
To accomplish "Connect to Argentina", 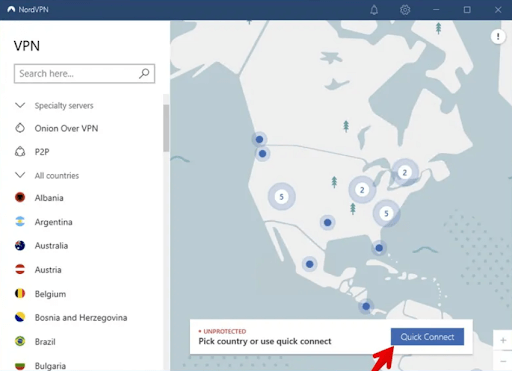I will [x=53, y=222].
